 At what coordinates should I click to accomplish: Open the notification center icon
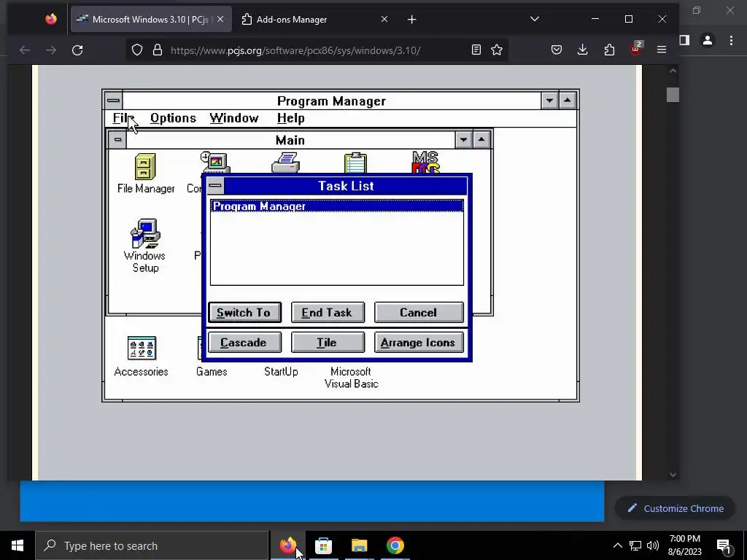tap(724, 545)
